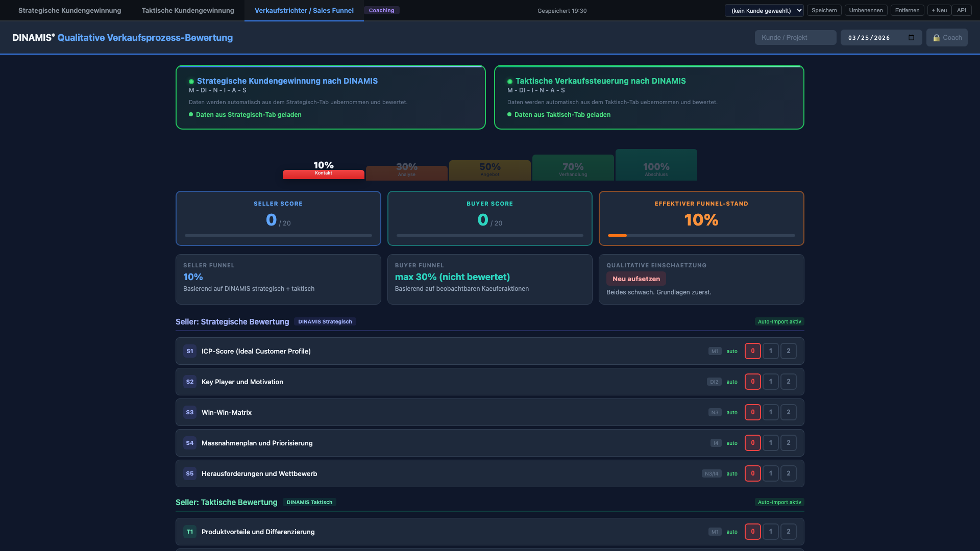Click the T1 badge for Produktvorteile
Screen dimensions: 980x551
pos(189,532)
